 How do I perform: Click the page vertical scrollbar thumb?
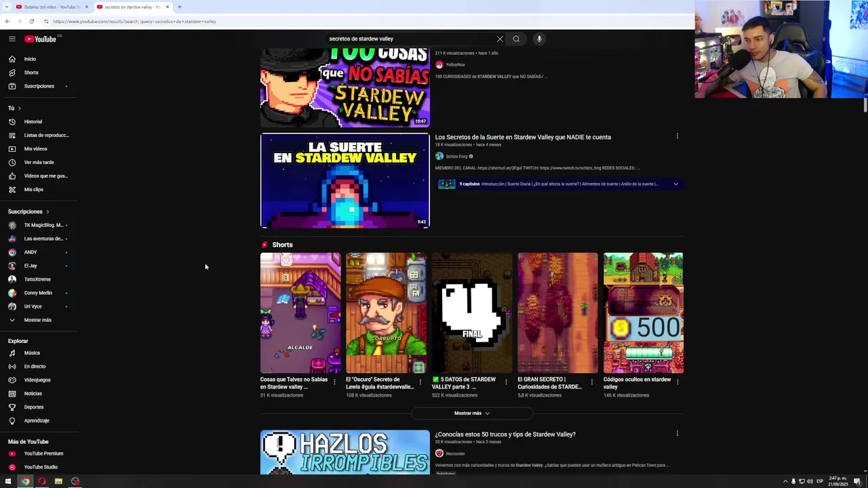[x=865, y=105]
